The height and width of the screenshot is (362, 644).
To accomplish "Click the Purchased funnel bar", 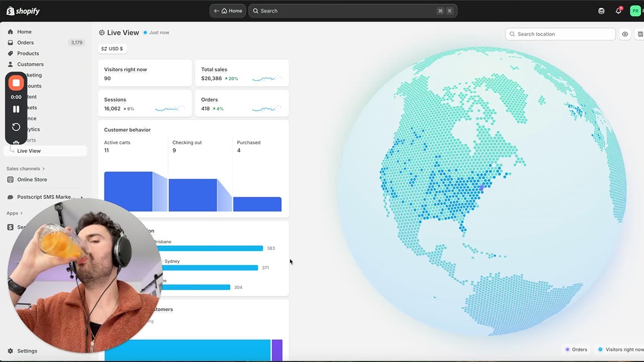I will (257, 204).
